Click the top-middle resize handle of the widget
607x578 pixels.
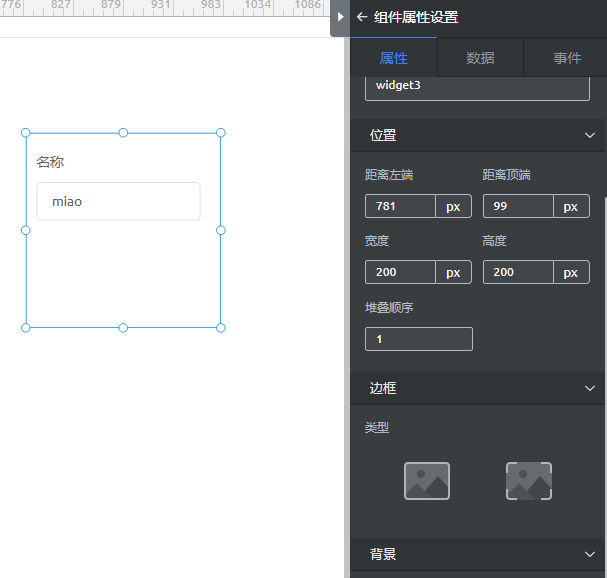(x=123, y=133)
